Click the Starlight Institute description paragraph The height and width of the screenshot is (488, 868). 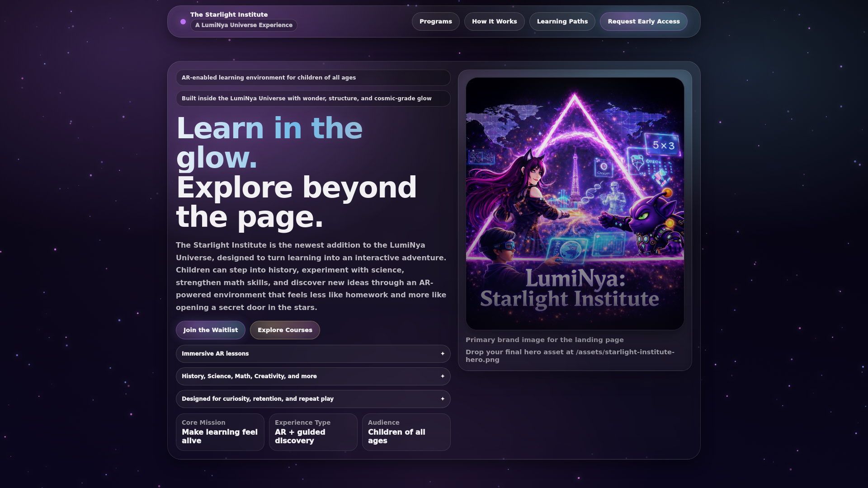click(311, 277)
